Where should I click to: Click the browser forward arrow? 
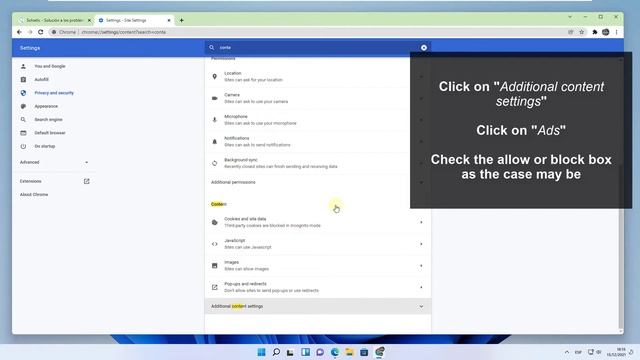(30, 32)
